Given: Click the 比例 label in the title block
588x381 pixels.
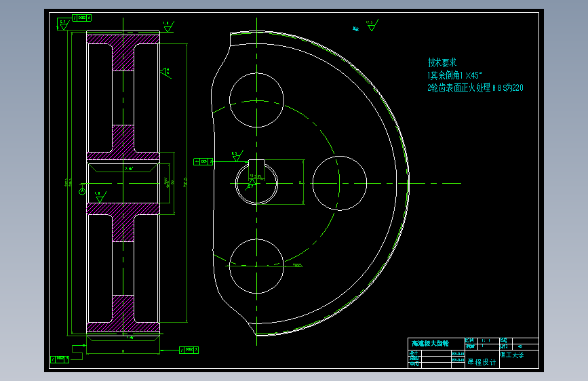Looking at the screenshot, I should [x=469, y=340].
